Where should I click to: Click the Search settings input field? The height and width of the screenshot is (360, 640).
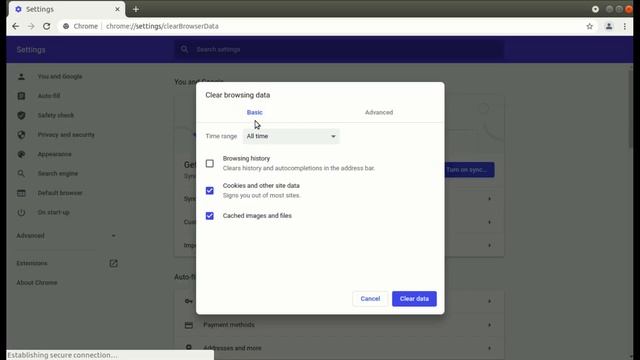339,49
